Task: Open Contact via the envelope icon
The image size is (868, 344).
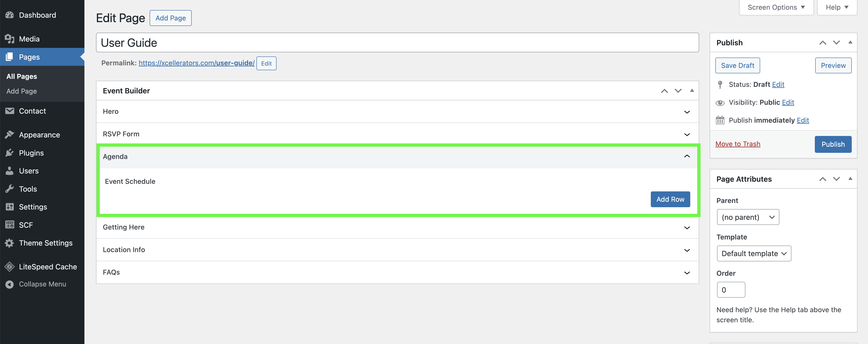Action: coord(9,111)
